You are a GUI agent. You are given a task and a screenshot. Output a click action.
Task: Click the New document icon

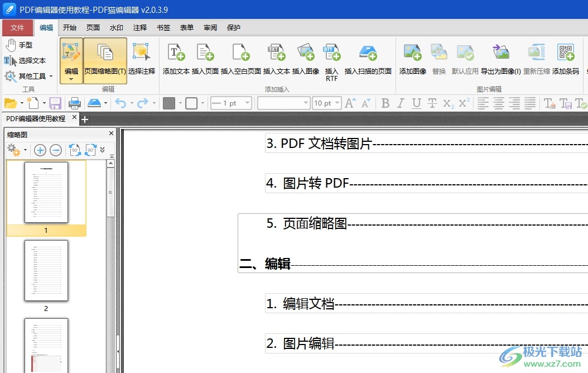tap(33, 103)
